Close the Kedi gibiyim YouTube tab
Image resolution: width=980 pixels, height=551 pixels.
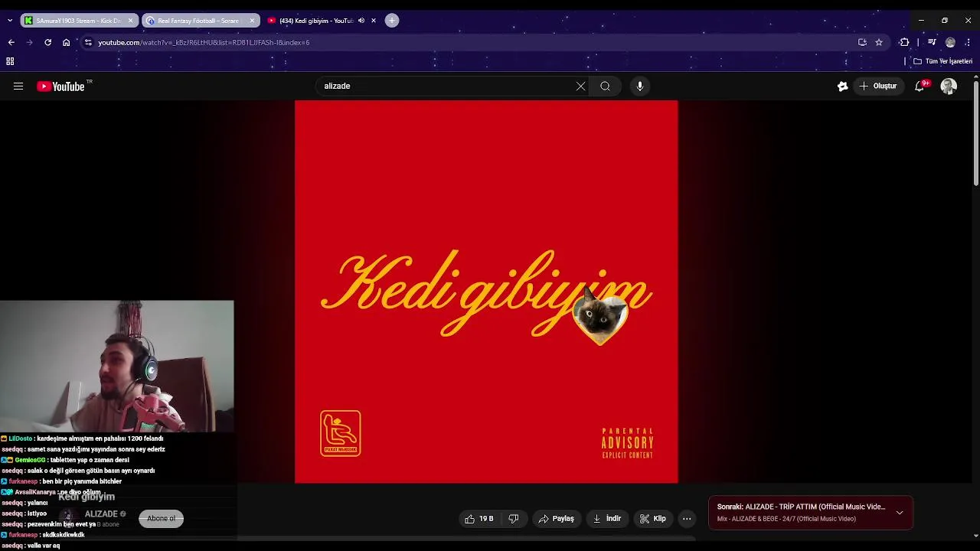374,21
